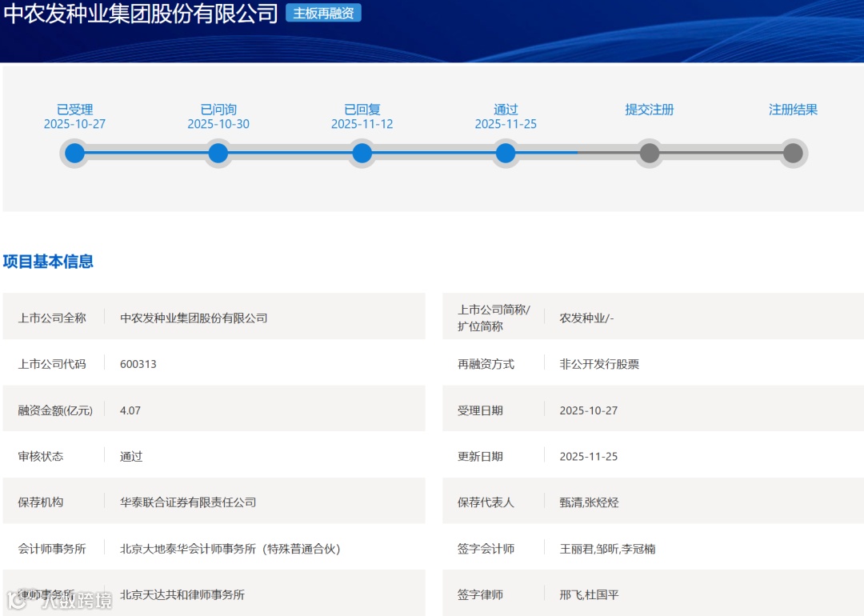Click the 受理日期 field label
The image size is (864, 616).
point(480,410)
